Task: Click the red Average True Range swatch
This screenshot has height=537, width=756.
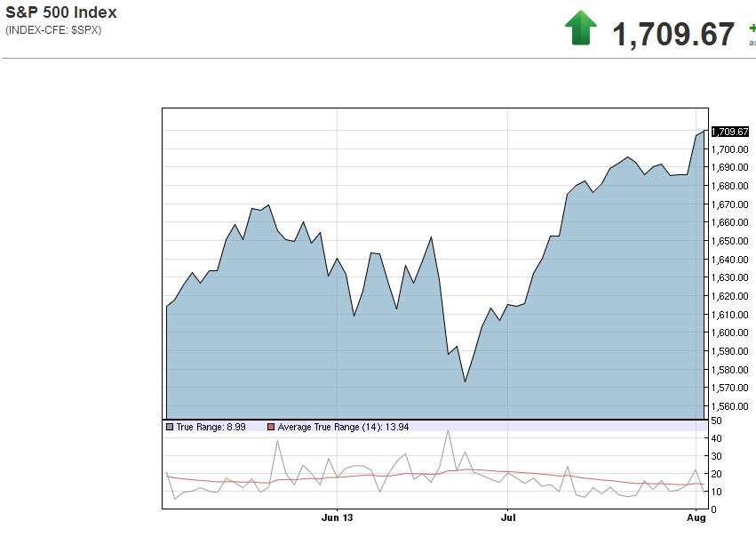Action: click(270, 427)
